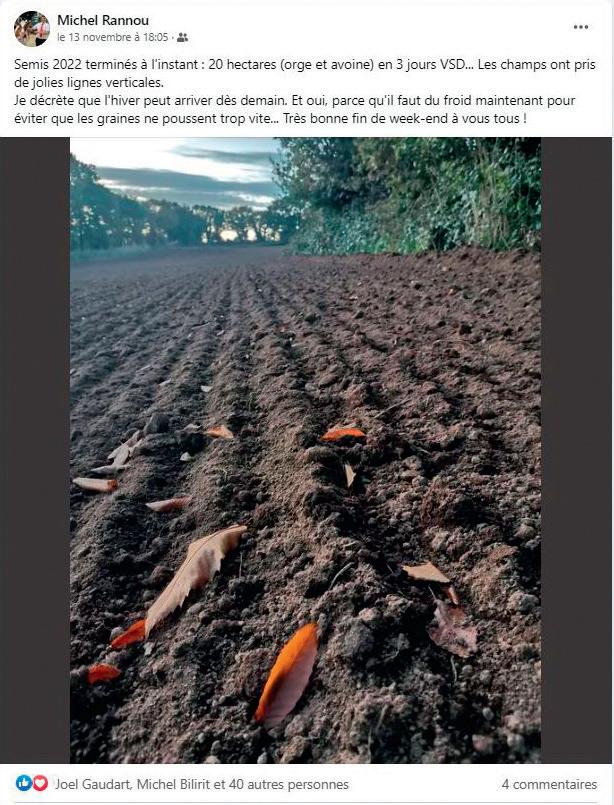Click the blue thumbs-up reaction icon
Image resolution: width=614 pixels, height=805 pixels.
point(24,783)
